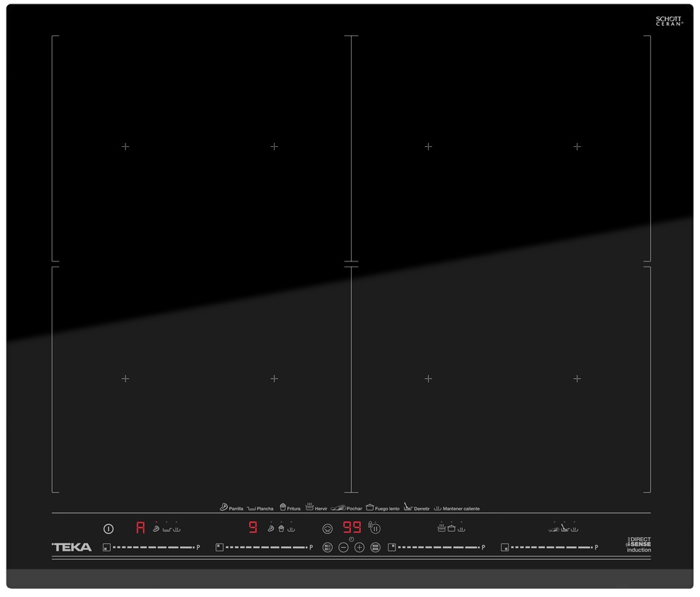The height and width of the screenshot is (597, 700).
Task: Tap middle of first zone power slider
Action: click(x=153, y=547)
